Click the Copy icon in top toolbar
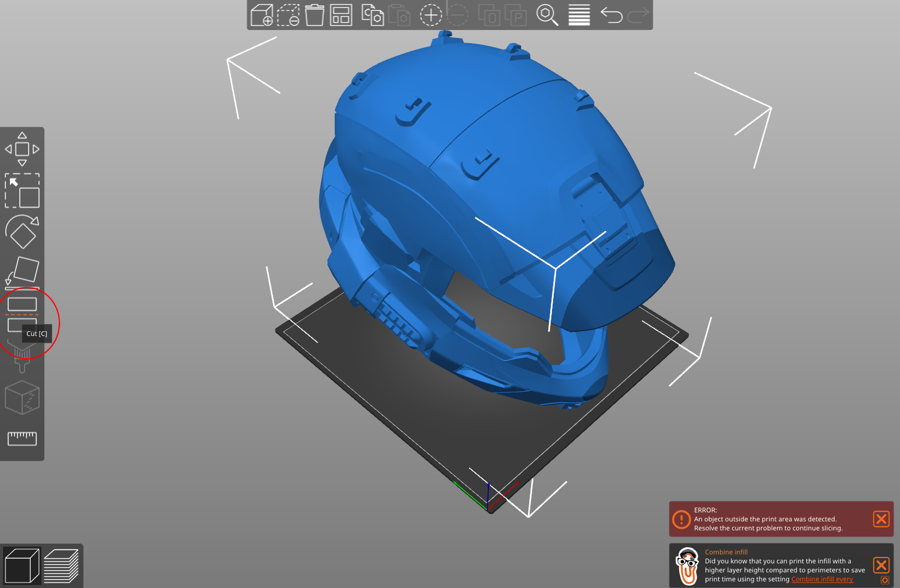Image resolution: width=900 pixels, height=588 pixels. (x=373, y=15)
